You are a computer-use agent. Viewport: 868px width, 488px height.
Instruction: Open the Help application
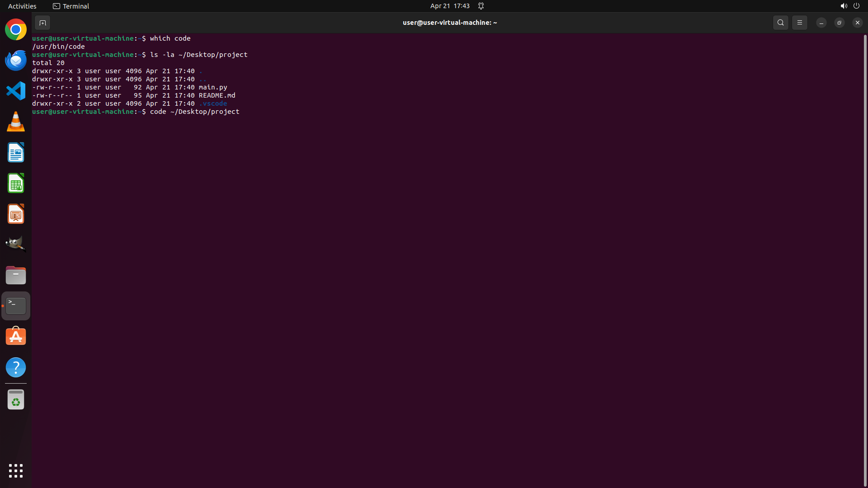16,367
